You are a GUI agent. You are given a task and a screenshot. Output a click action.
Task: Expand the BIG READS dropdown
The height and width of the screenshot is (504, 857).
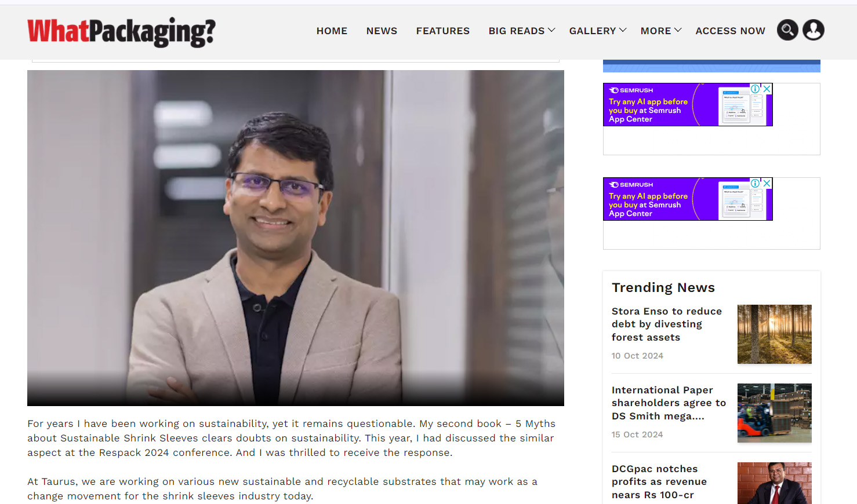tap(521, 31)
